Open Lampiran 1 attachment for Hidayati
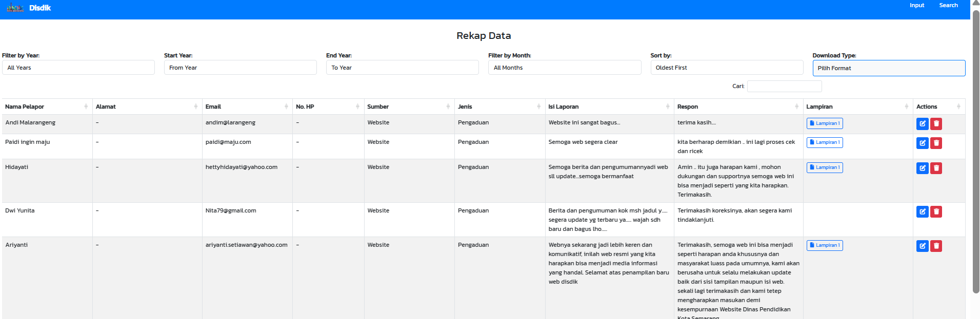The height and width of the screenshot is (319, 980). (x=824, y=167)
